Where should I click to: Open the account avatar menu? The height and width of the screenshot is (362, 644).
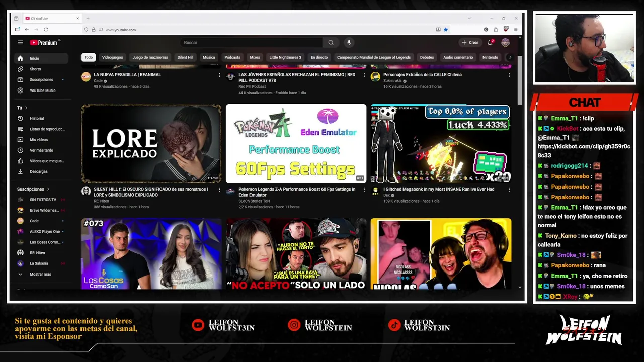click(505, 43)
